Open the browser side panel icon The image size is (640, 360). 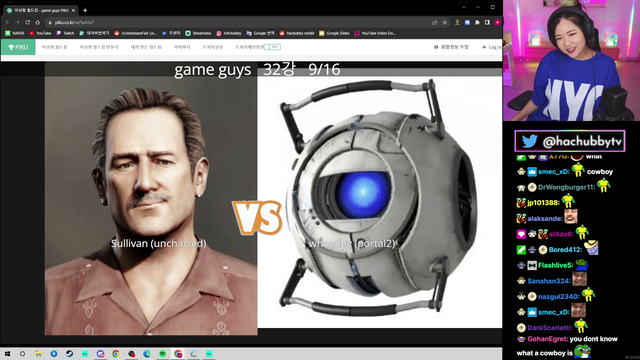(487, 22)
